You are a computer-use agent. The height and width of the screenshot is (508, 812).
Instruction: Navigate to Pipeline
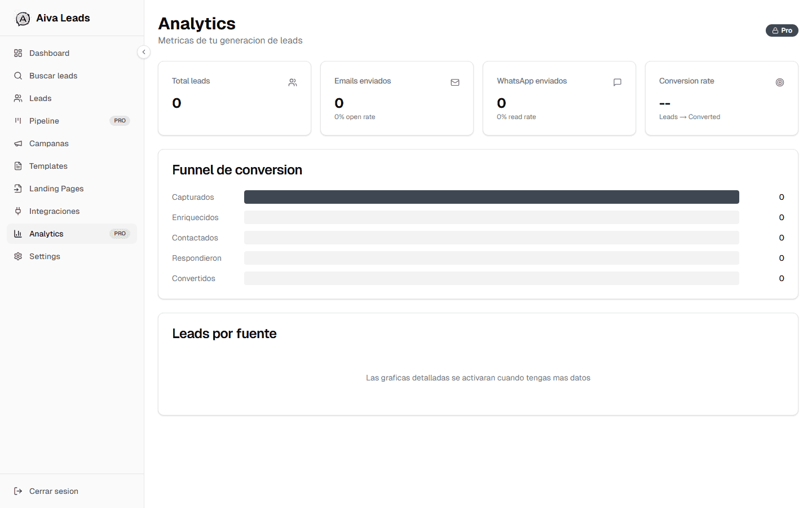(x=72, y=121)
